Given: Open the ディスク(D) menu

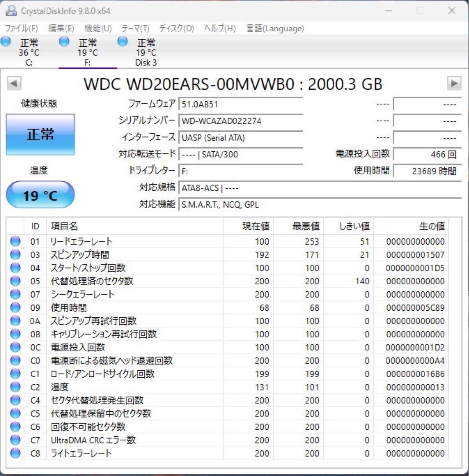Looking at the screenshot, I should click(x=177, y=29).
